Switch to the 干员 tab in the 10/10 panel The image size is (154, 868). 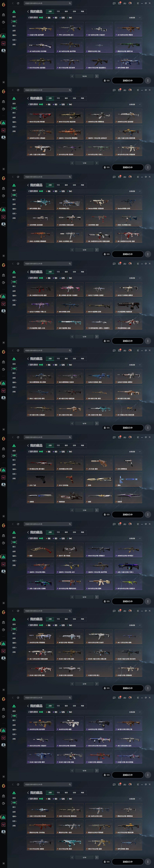coord(58,11)
